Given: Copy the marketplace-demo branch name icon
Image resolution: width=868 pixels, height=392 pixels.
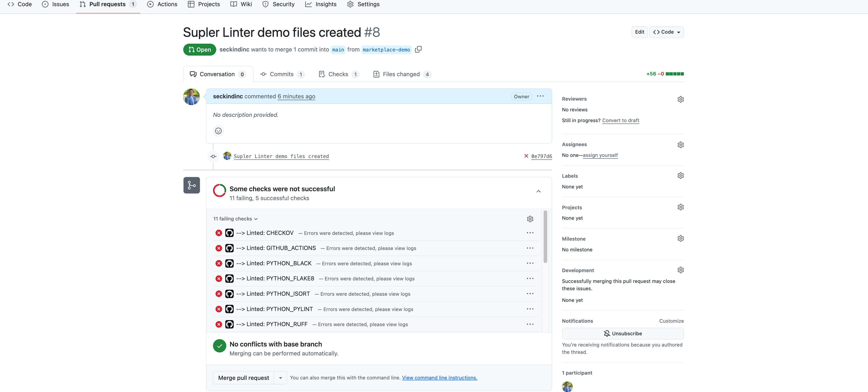Looking at the screenshot, I should point(418,49).
